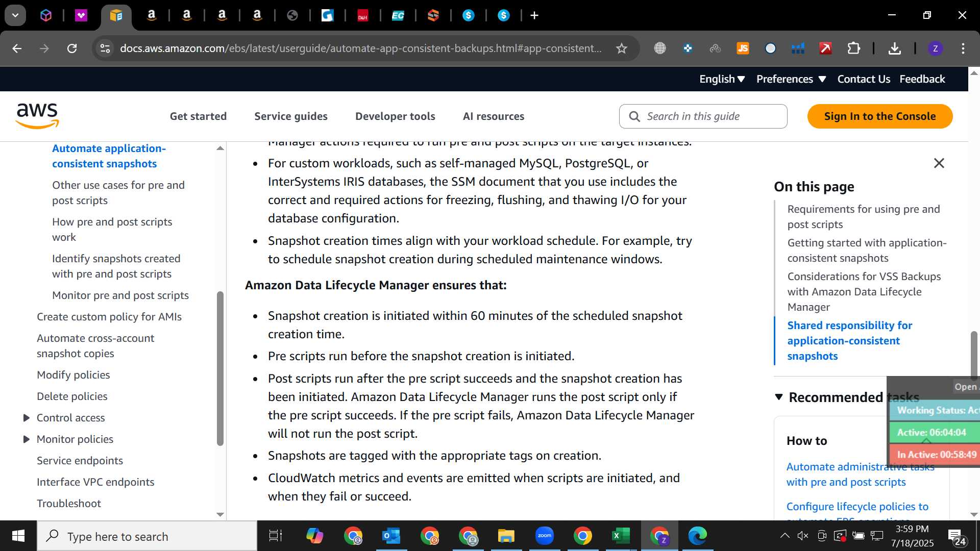Click the globe extension icon in toolbar

[660, 48]
